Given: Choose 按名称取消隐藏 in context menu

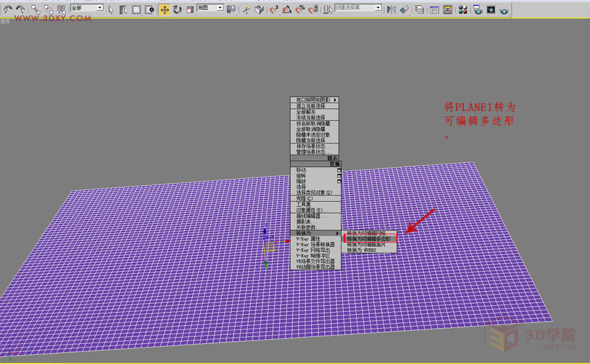Looking at the screenshot, I should click(314, 123).
